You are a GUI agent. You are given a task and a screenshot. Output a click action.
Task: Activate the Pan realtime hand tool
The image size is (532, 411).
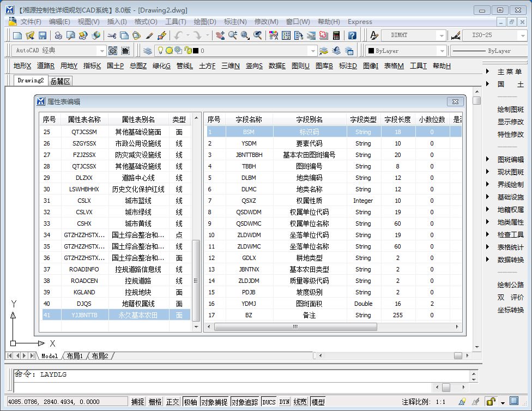[220, 35]
